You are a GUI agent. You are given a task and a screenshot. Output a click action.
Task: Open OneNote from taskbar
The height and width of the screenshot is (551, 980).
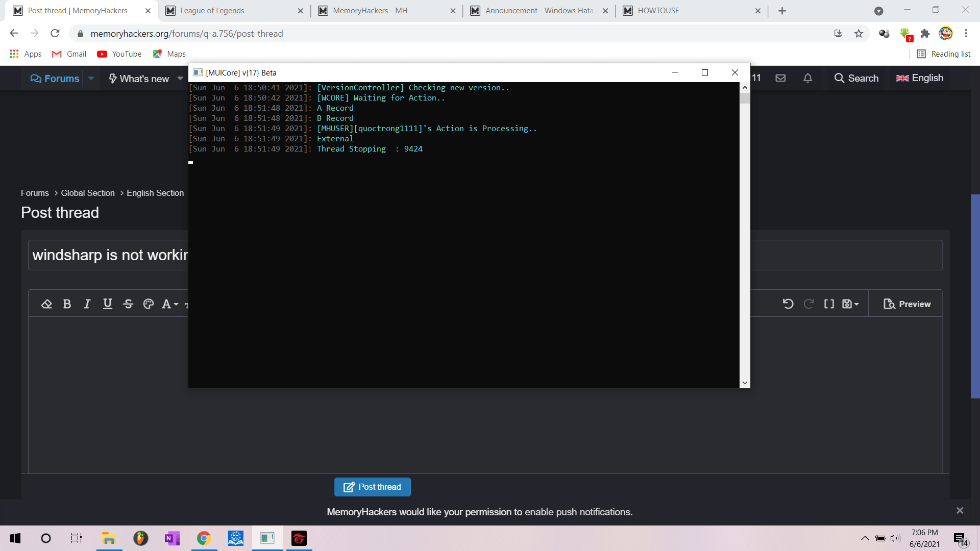point(172,538)
